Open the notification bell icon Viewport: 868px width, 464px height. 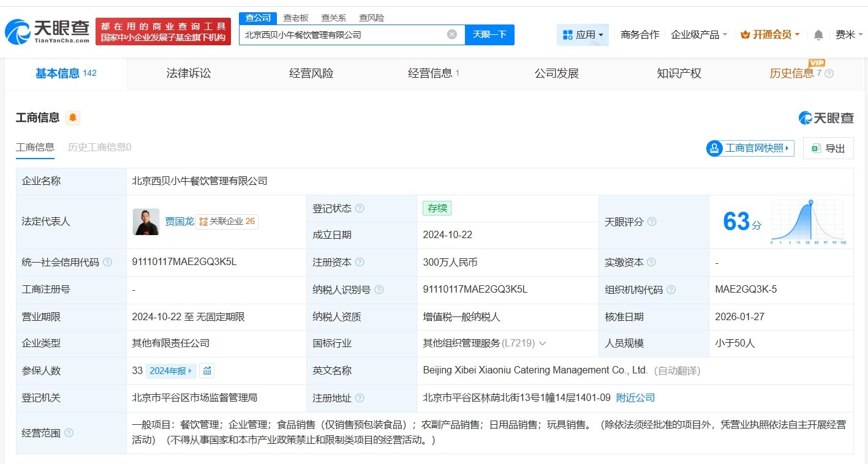[818, 35]
